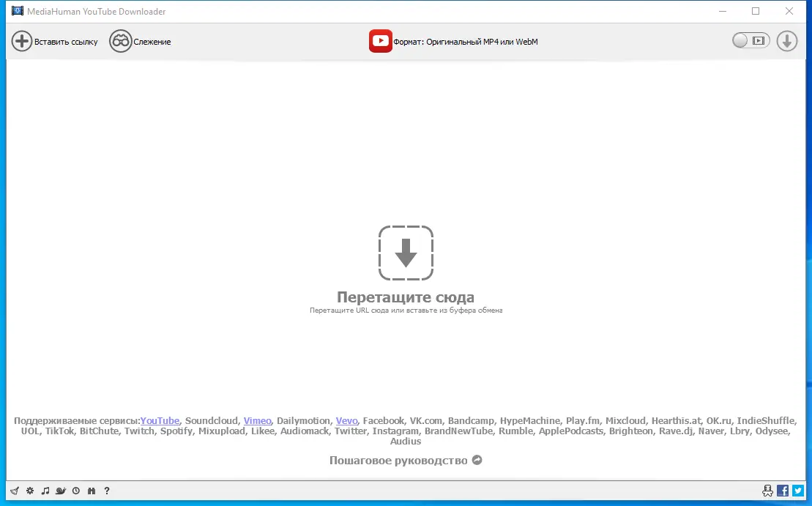This screenshot has width=812, height=506.
Task: Click the 'TikTok' service name
Action: coord(59,431)
